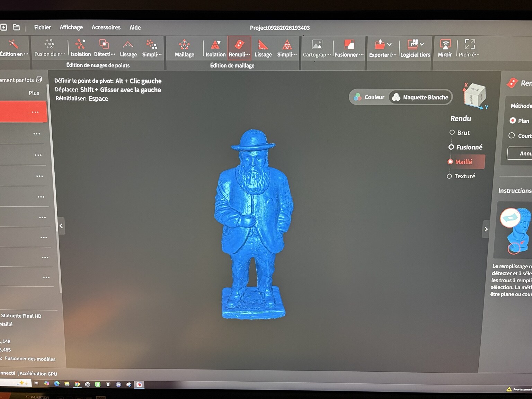Open the Accessoires menu
This screenshot has height=399, width=532.
(x=106, y=27)
